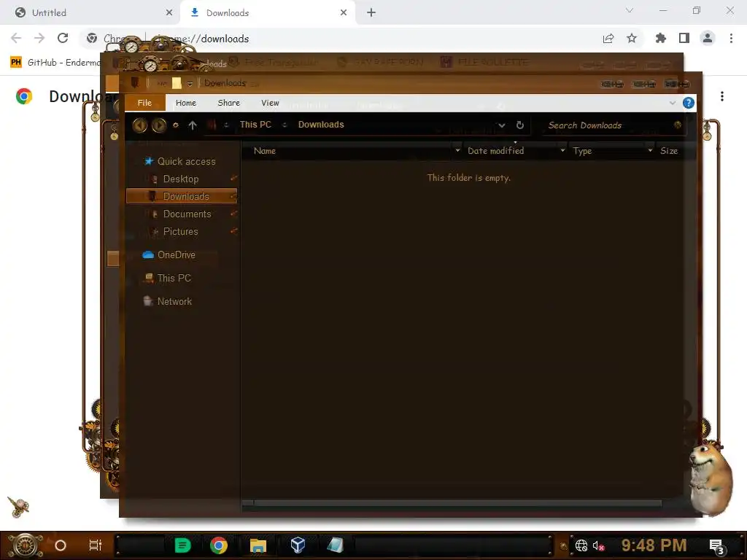
Task: Select Desktop in the navigation pane
Action: point(181,179)
